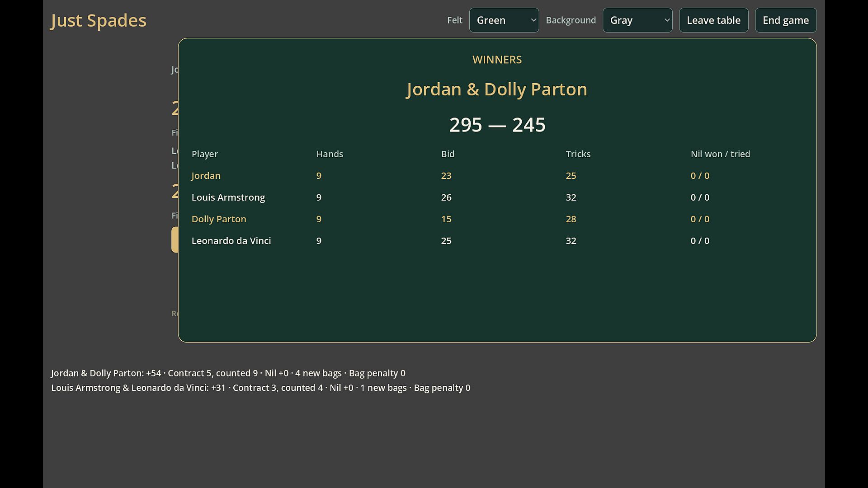Click the Jordan & Dolly Parton score summary line
This screenshot has height=488, width=868.
228,373
